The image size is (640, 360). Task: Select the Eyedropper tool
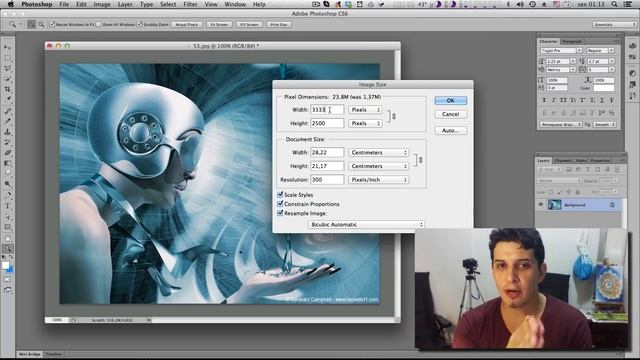click(7, 99)
